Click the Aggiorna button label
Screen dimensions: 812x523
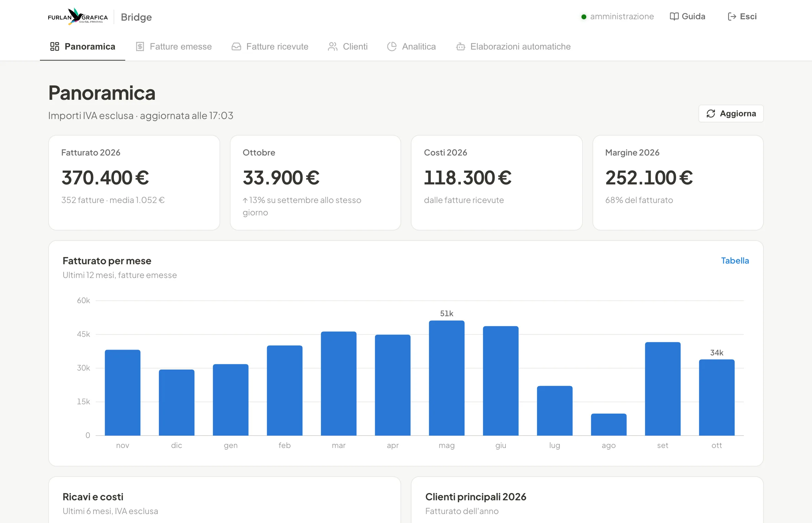(x=738, y=114)
